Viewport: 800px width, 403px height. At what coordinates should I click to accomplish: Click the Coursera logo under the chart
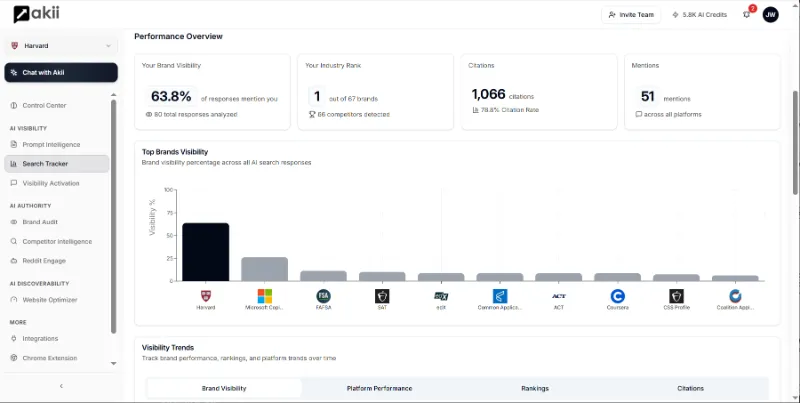617,296
